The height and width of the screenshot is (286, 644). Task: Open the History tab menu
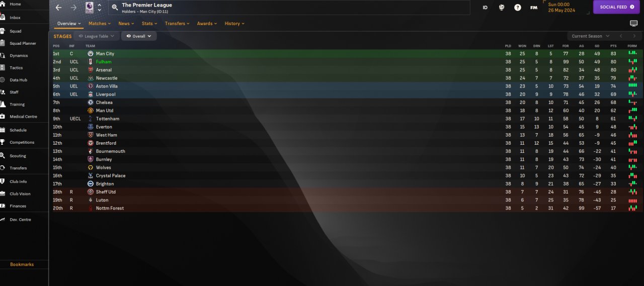234,24
